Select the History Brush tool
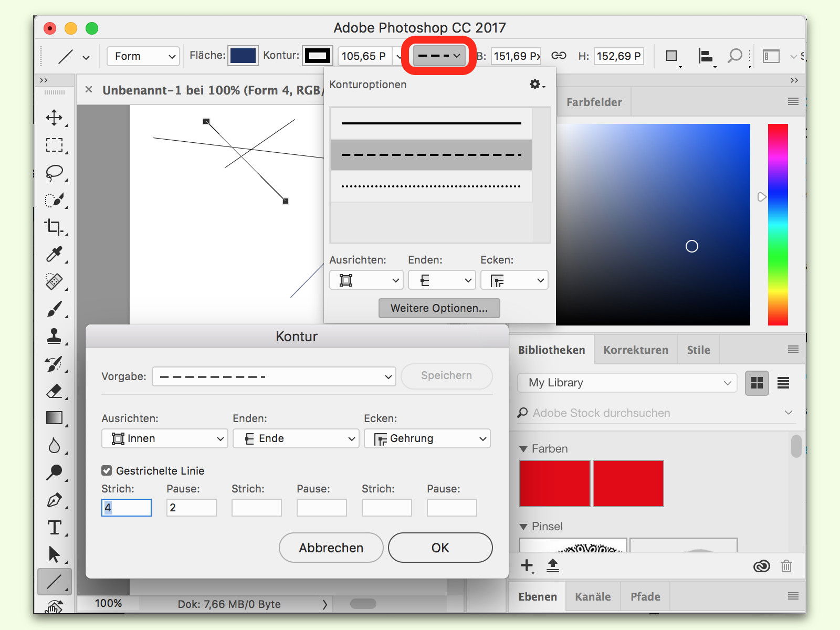This screenshot has height=630, width=840. (54, 364)
